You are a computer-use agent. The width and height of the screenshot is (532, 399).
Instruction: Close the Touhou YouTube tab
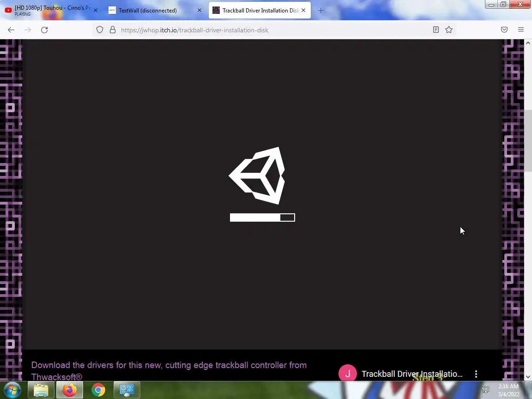click(x=95, y=11)
